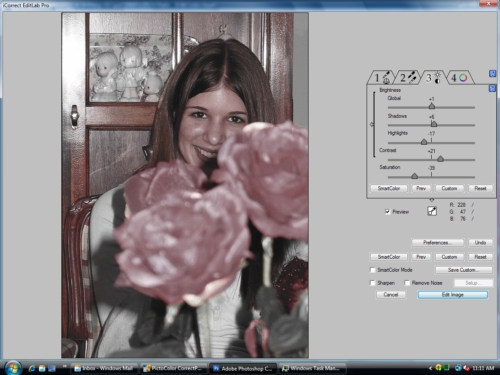Click the photo preview of the girl with roses

tap(185, 185)
